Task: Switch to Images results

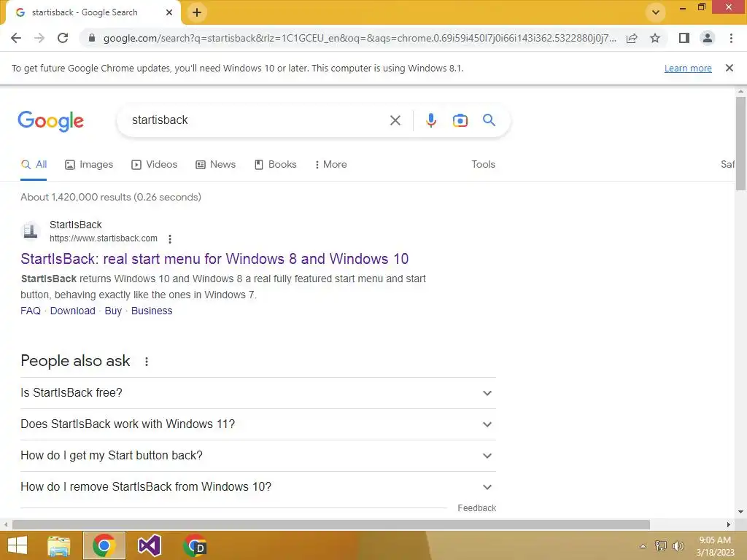Action: (x=89, y=164)
